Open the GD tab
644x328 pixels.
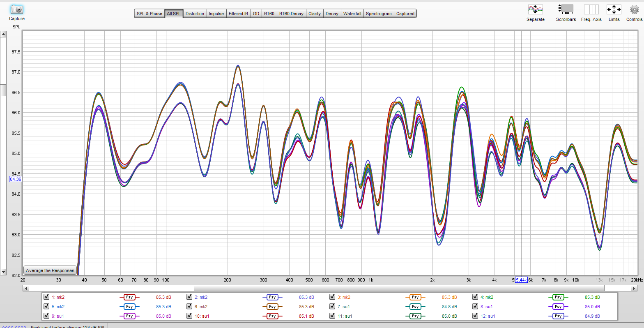[256, 14]
